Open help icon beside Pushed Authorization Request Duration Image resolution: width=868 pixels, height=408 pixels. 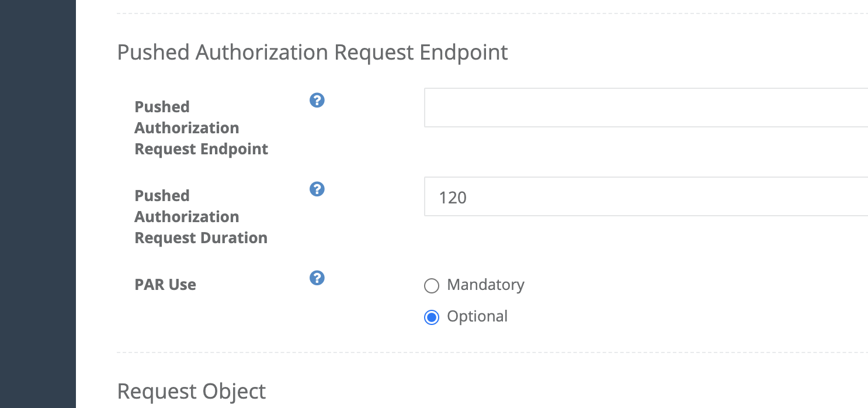[x=317, y=189]
